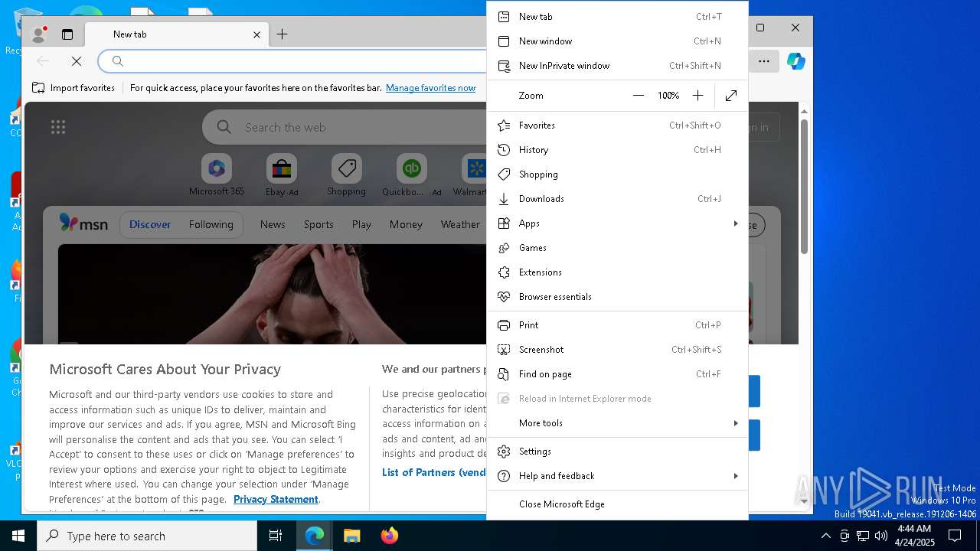
Task: Go to Weather section
Action: [460, 224]
